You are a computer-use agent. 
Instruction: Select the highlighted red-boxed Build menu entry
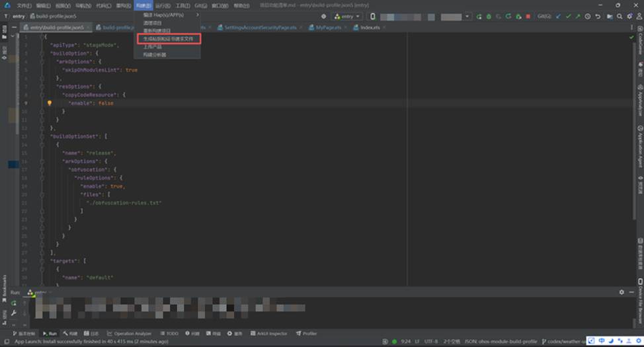pos(168,39)
